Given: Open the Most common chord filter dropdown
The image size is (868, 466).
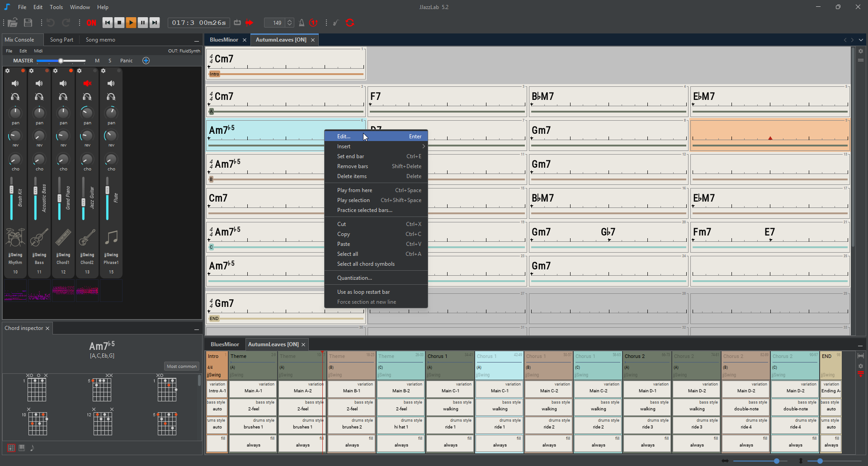Looking at the screenshot, I should (181, 367).
